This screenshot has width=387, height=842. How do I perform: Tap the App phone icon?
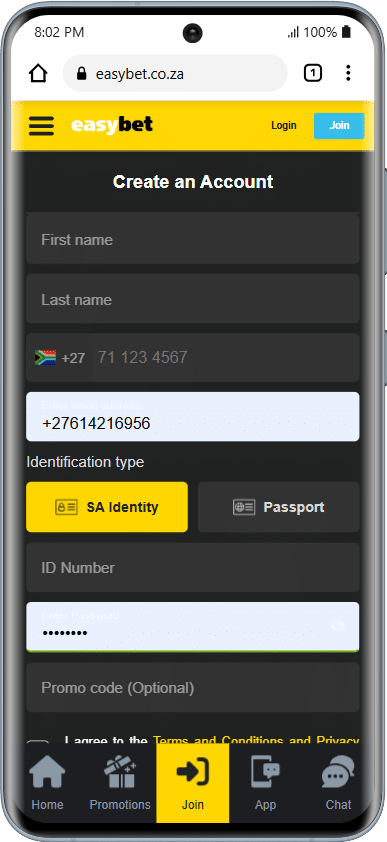click(x=265, y=772)
